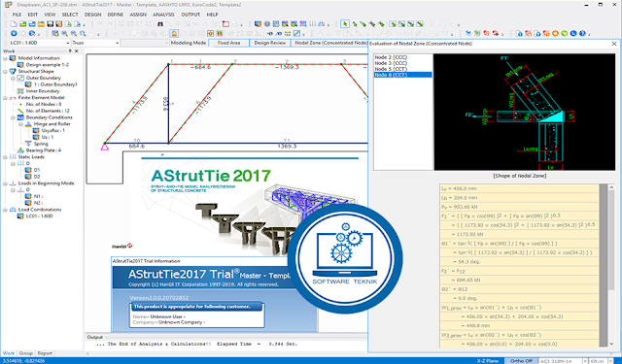Image resolution: width=622 pixels, height=364 pixels.
Task: Click the gear settings toolbar icon
Action: [267, 24]
